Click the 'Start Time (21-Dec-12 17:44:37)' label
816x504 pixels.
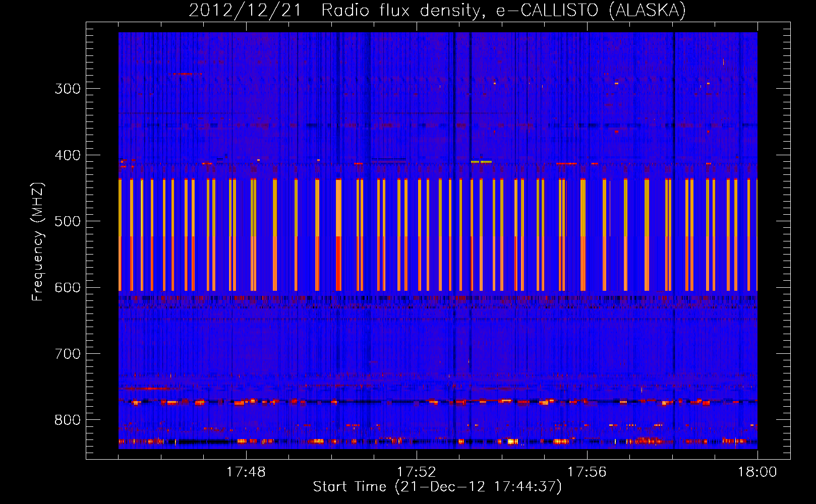coord(437,487)
